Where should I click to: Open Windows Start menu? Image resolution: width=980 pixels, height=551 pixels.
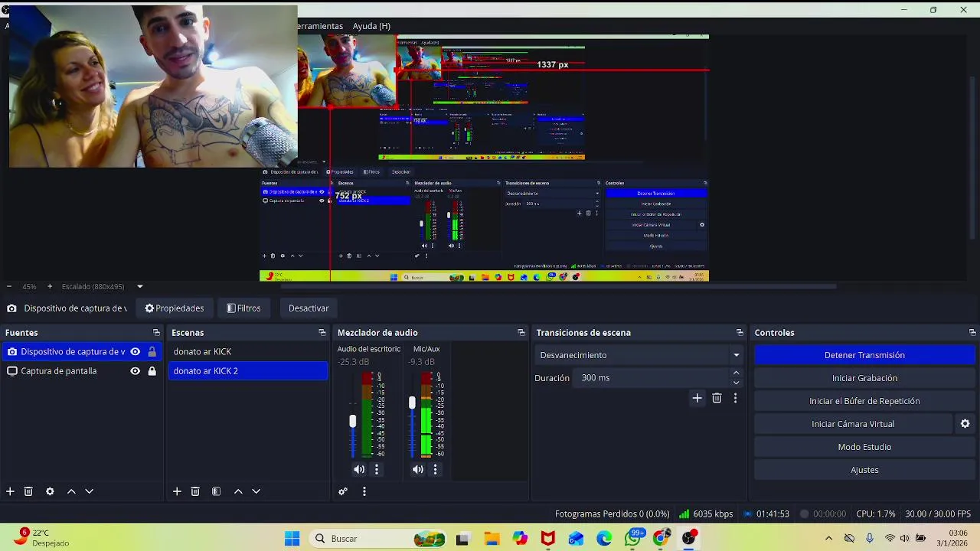click(x=292, y=539)
